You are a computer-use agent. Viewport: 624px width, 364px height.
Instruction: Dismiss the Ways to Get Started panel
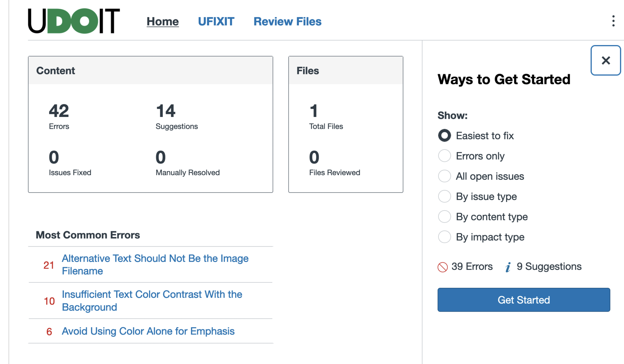coord(605,60)
